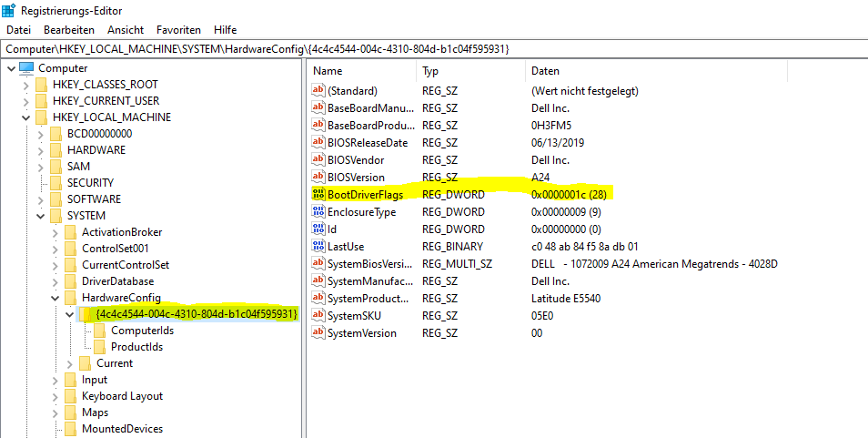Expand the BCD00000000 key
The image size is (868, 438).
[x=40, y=134]
